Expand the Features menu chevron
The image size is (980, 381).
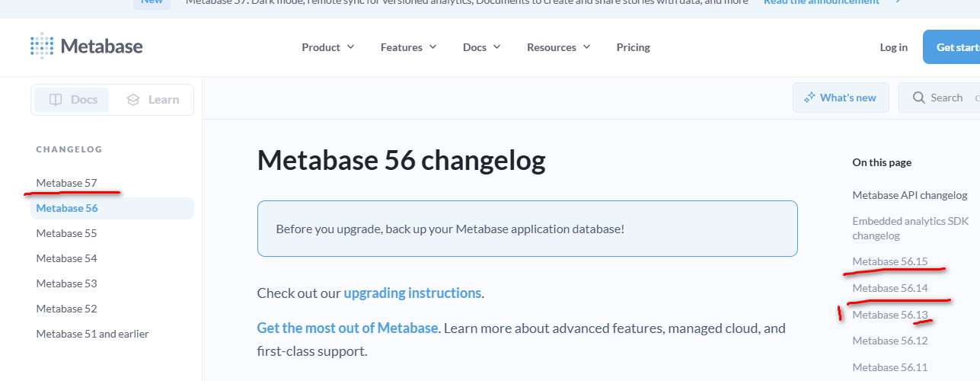click(x=433, y=46)
